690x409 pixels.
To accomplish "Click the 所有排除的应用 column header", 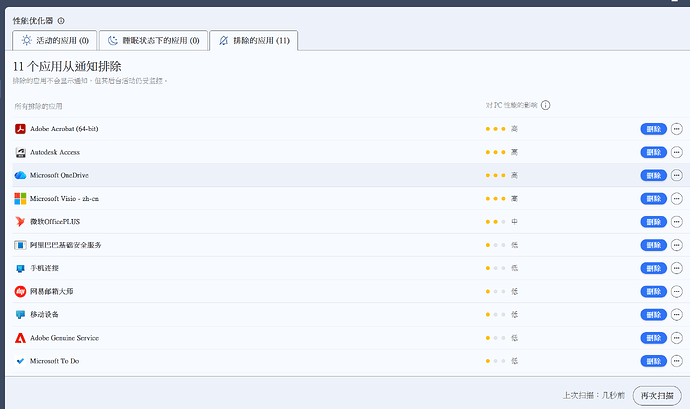I will (38, 106).
